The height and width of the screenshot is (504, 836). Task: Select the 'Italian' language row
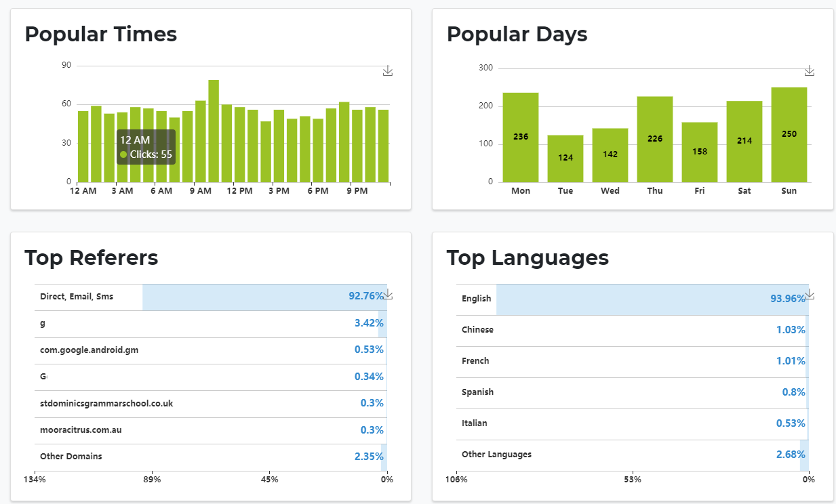click(633, 424)
